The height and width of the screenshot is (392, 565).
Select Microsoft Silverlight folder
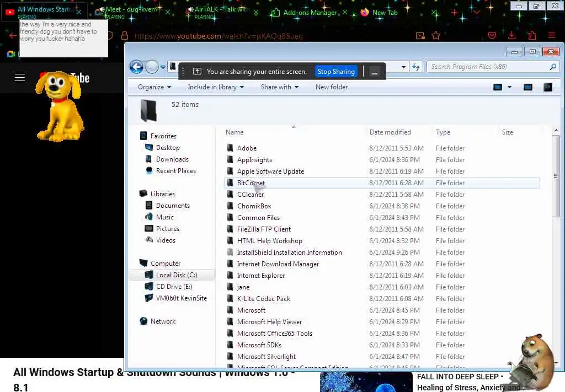point(266,356)
